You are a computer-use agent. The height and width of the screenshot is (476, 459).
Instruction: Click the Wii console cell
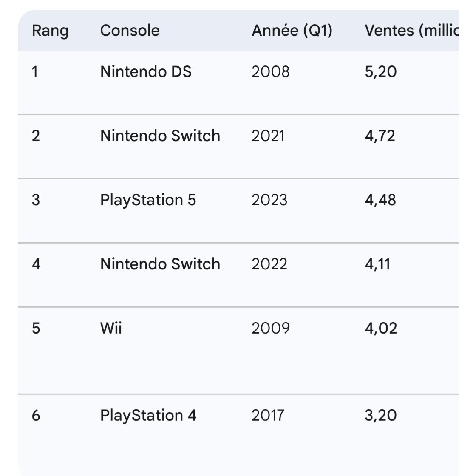110,328
